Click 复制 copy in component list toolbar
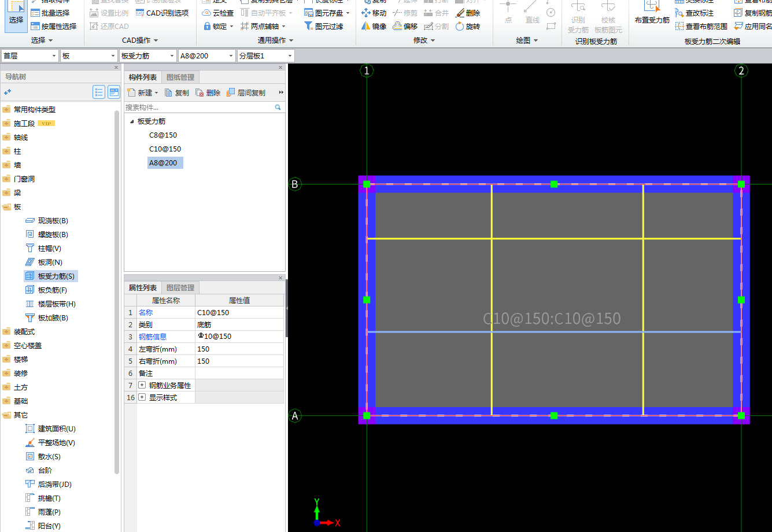This screenshot has height=532, width=772. (x=176, y=93)
